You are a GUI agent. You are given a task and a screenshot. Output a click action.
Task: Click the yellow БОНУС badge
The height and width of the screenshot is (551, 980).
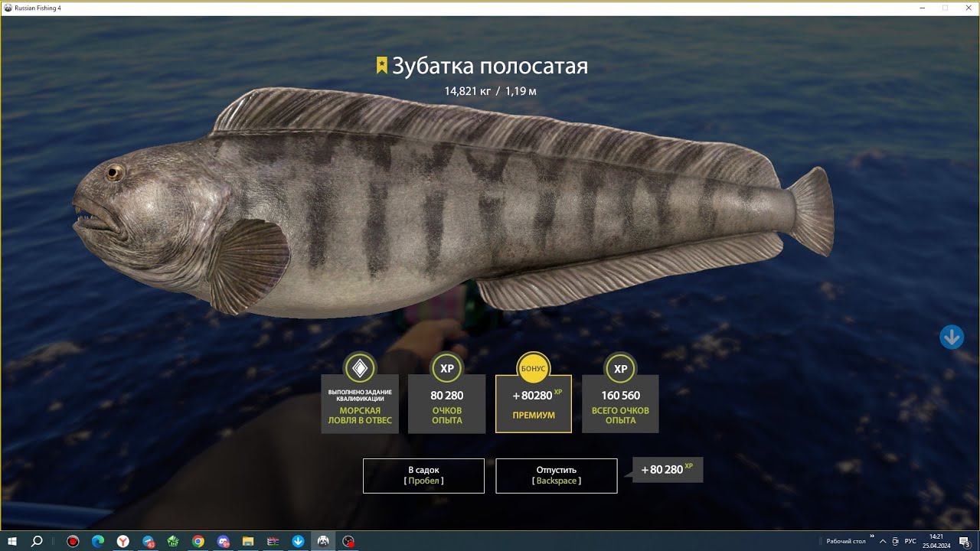534,369
